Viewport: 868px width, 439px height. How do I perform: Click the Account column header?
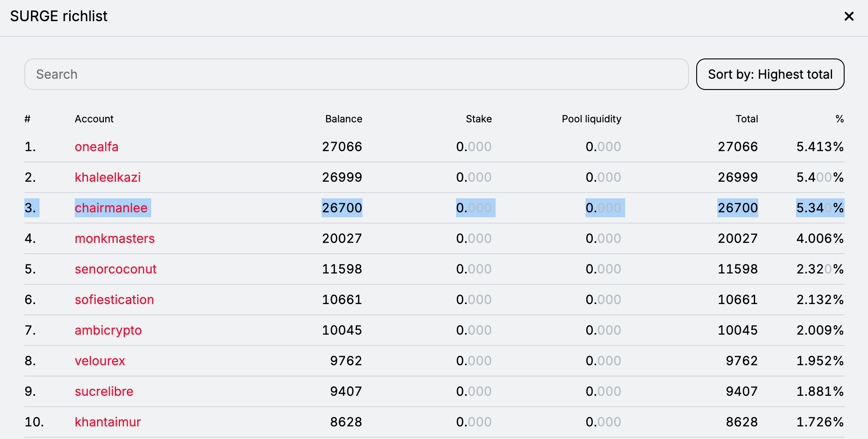[x=94, y=119]
